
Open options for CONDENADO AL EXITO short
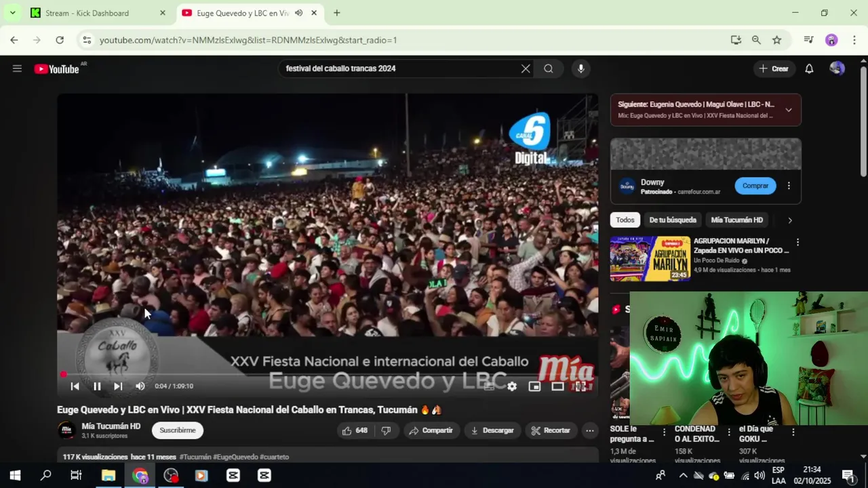click(729, 432)
